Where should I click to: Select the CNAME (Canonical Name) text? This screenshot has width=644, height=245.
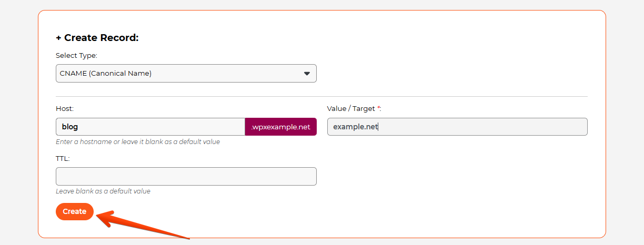pos(106,74)
